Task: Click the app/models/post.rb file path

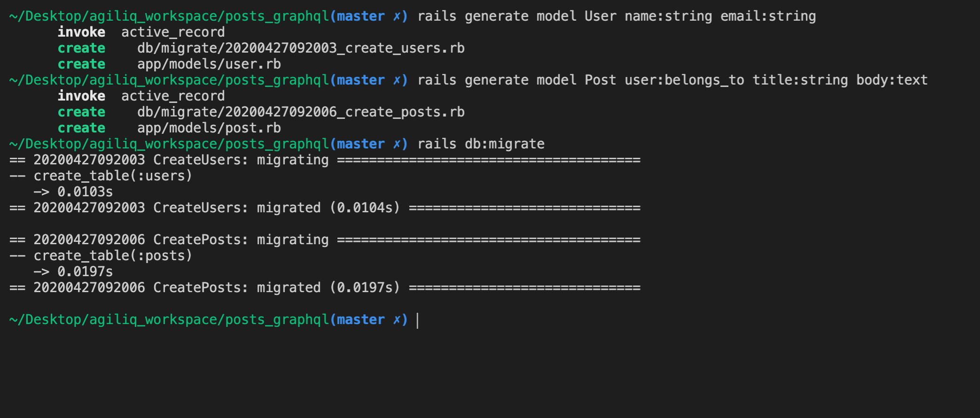Action: pos(209,128)
